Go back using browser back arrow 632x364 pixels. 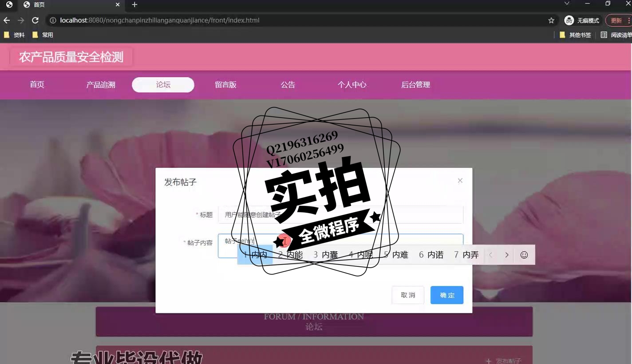point(7,20)
